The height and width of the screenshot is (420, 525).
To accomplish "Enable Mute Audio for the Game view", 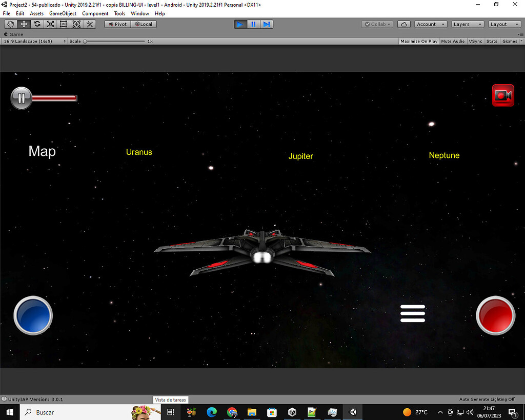I will (x=452, y=41).
